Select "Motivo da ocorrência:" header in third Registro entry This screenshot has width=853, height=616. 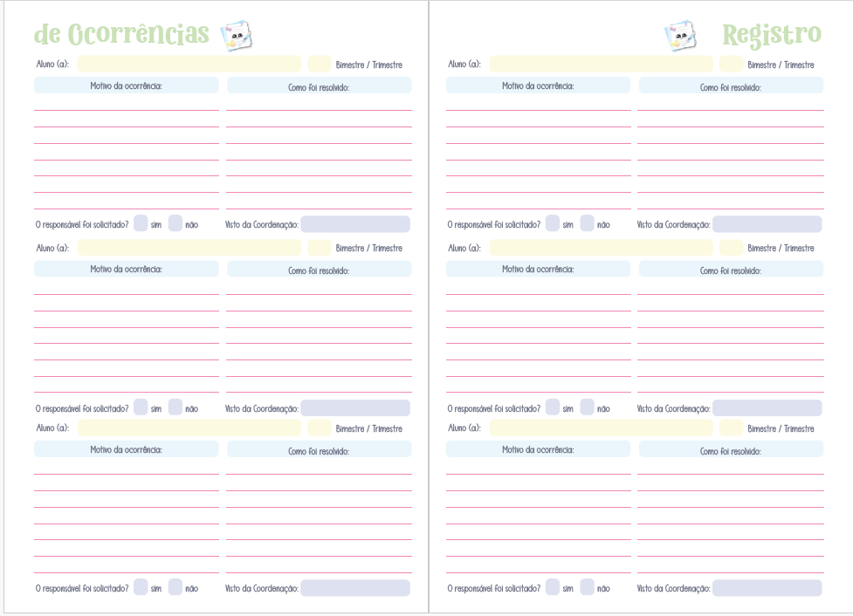click(538, 449)
